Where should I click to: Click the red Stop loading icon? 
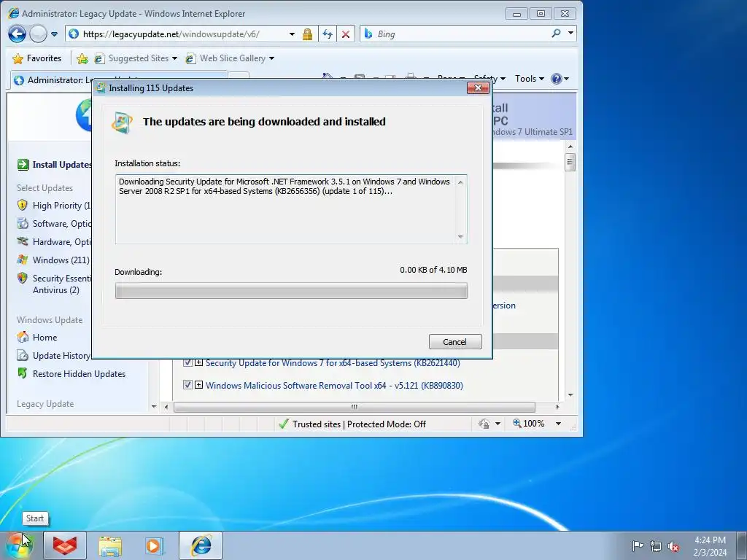pyautogui.click(x=346, y=34)
